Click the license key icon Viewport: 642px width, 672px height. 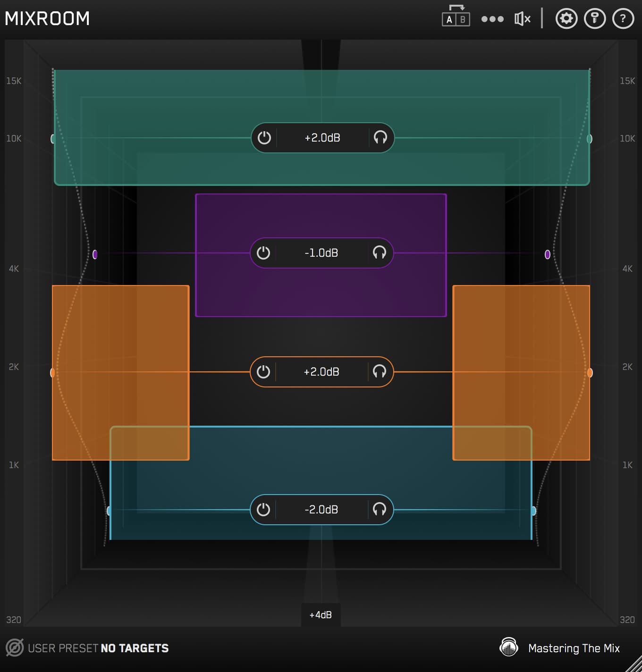pyautogui.click(x=594, y=19)
